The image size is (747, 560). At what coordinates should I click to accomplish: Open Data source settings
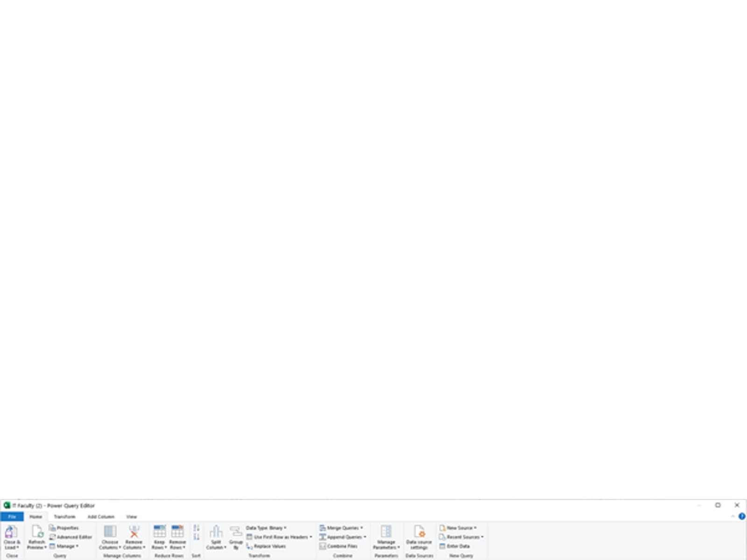tap(419, 532)
